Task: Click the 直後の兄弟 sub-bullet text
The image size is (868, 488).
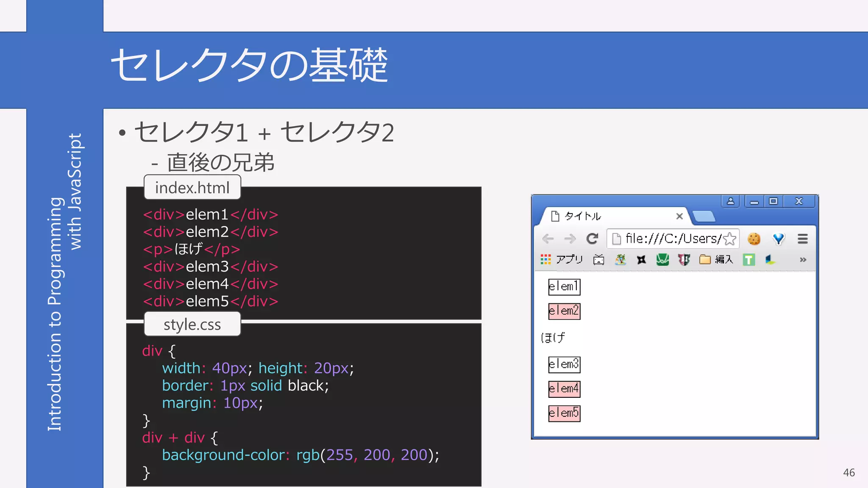Action: tap(220, 163)
